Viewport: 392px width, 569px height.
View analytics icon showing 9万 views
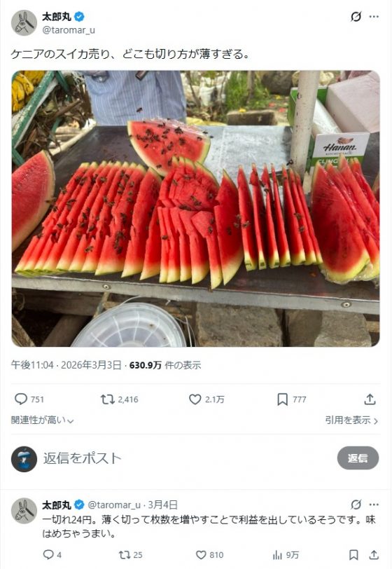click(277, 554)
